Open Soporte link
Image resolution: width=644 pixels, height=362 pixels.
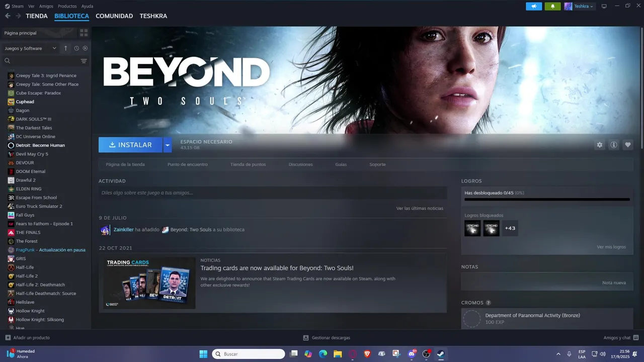point(377,164)
